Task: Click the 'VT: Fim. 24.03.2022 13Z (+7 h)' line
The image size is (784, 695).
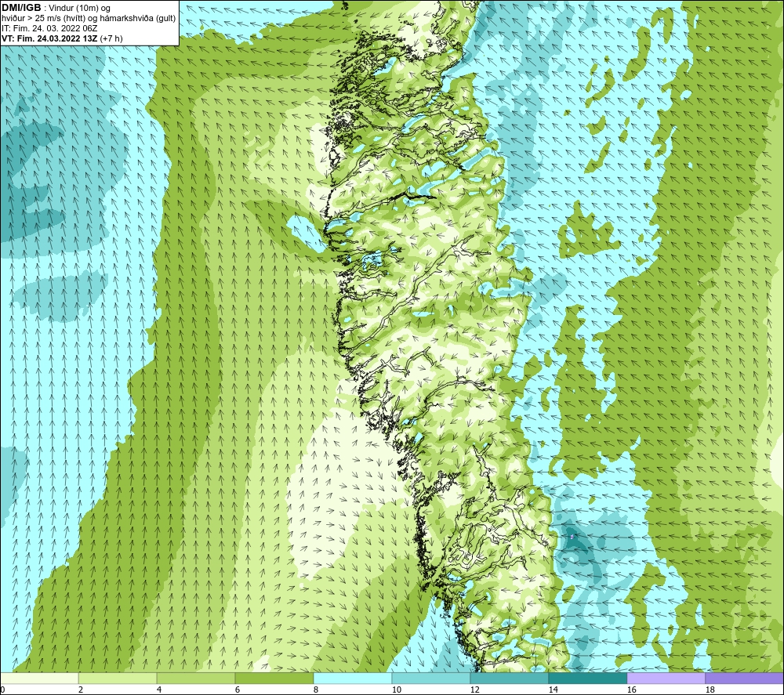Action: point(62,38)
